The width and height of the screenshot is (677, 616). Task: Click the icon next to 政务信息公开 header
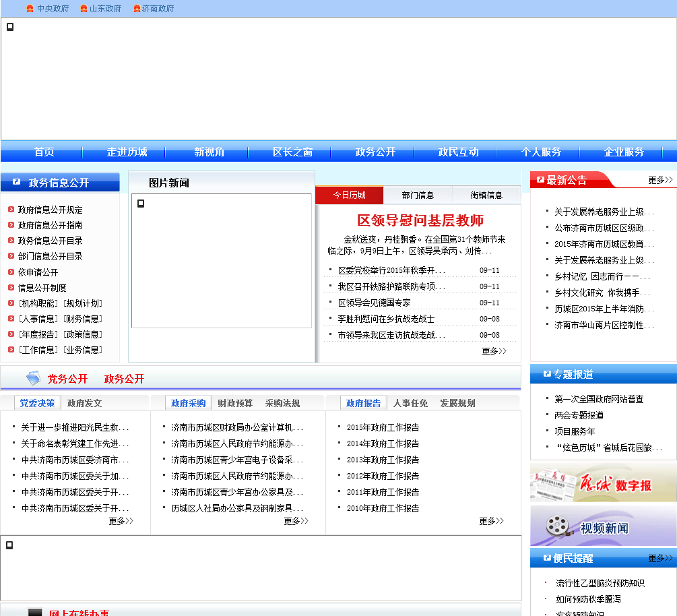[x=16, y=182]
